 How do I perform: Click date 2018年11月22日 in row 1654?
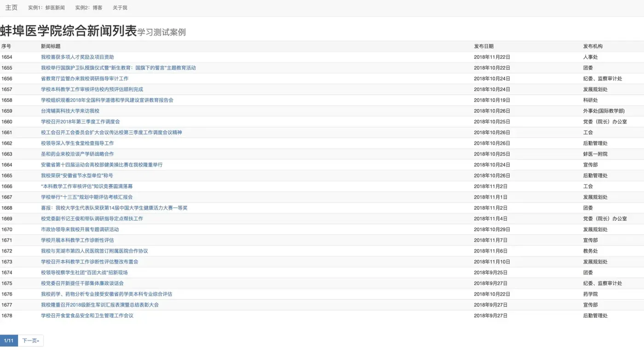pyautogui.click(x=492, y=57)
